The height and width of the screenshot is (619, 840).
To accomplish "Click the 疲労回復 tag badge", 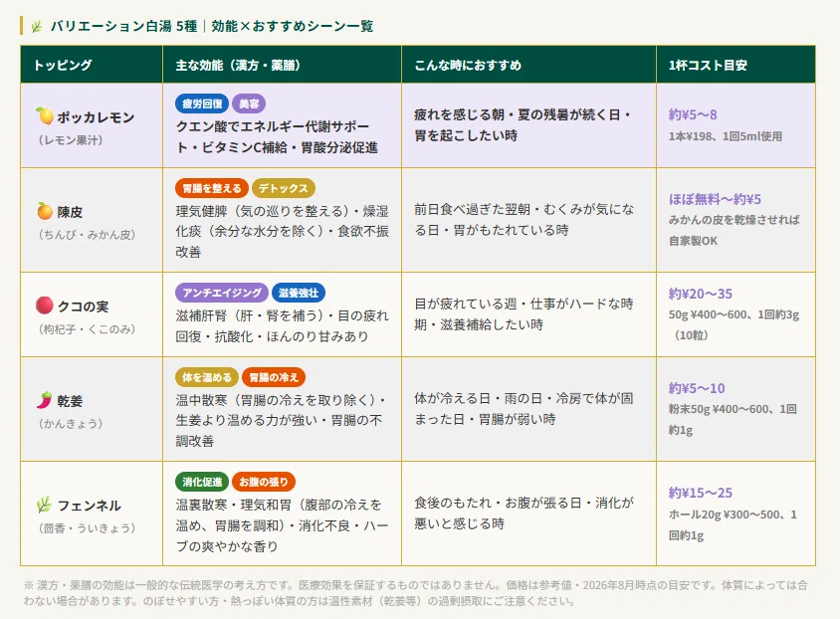I will coord(202,103).
